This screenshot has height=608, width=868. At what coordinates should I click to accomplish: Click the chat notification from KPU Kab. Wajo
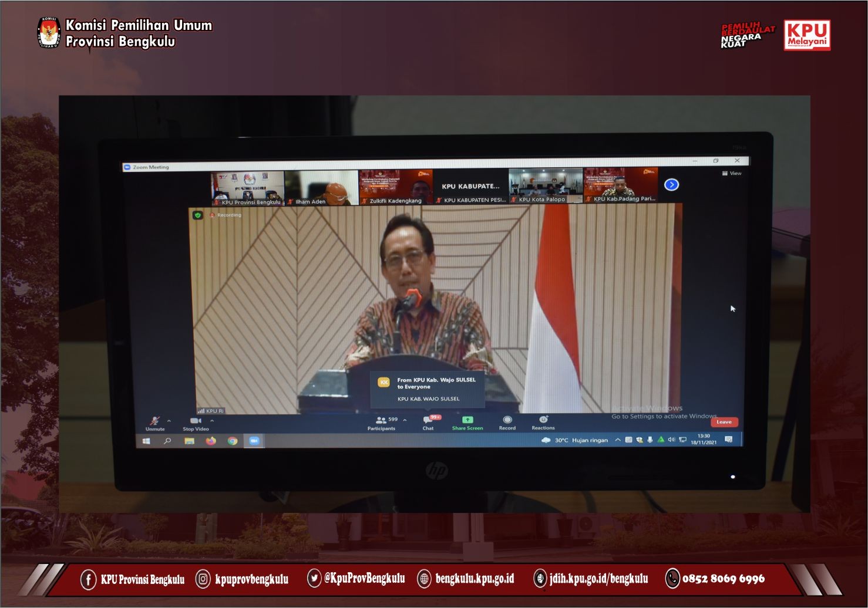428,389
